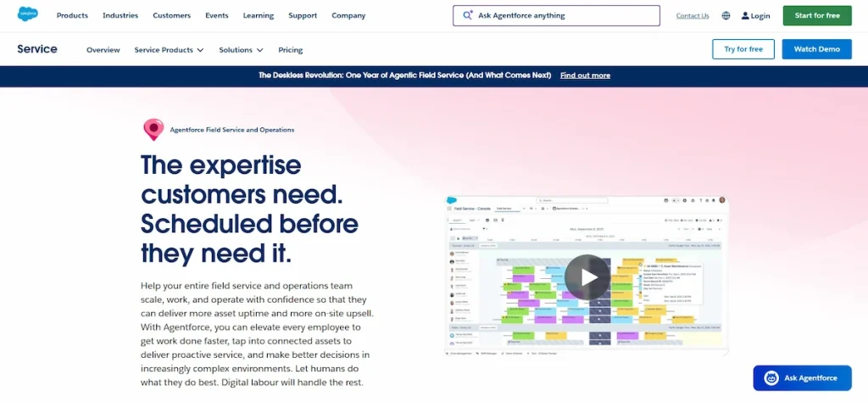Focus the Ask Agentforce anything search field
This screenshot has height=402, width=868.
point(556,15)
